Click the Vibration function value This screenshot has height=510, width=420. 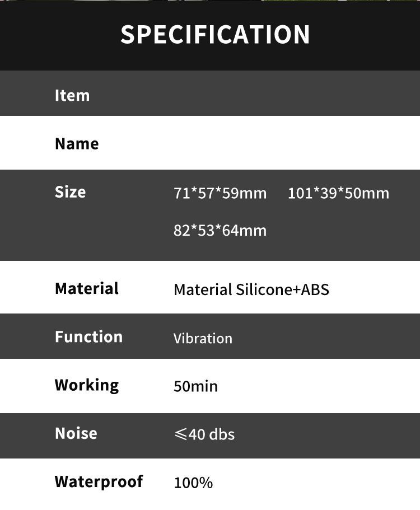point(203,338)
